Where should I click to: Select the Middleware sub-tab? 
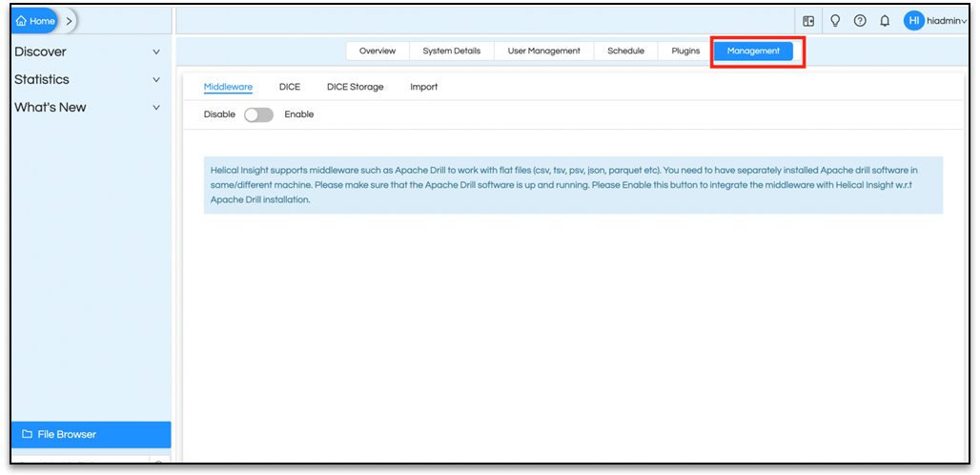pos(228,87)
